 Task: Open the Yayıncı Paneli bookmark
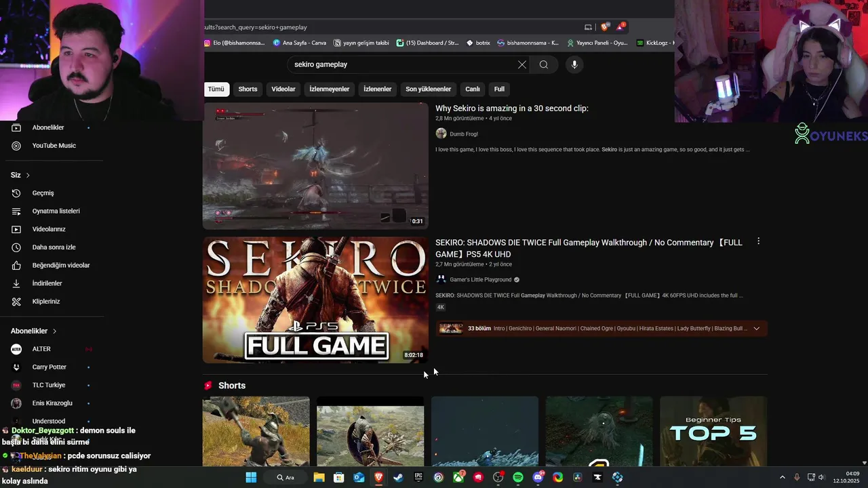(597, 43)
